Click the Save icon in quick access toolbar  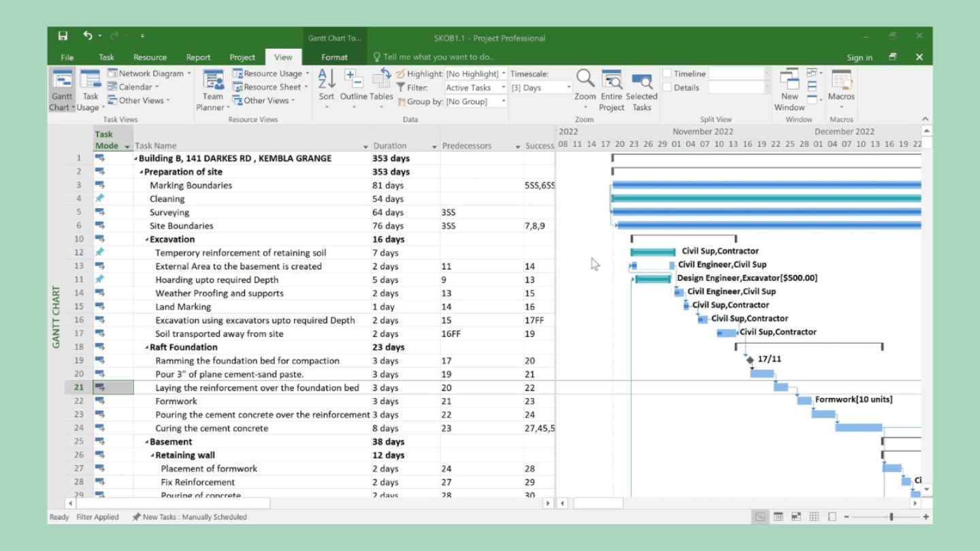coord(63,36)
